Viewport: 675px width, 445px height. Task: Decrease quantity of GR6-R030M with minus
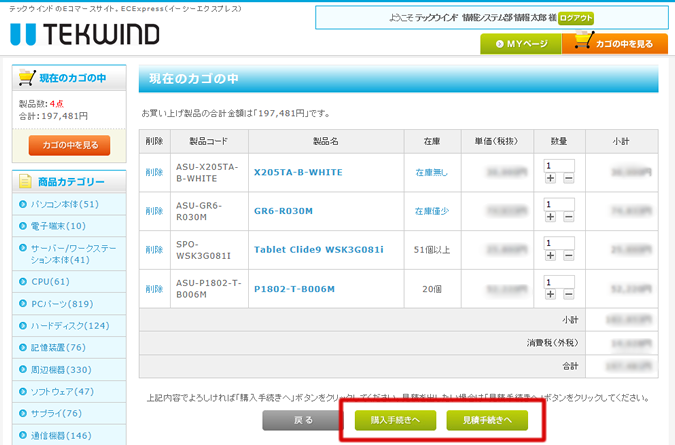pyautogui.click(x=568, y=216)
